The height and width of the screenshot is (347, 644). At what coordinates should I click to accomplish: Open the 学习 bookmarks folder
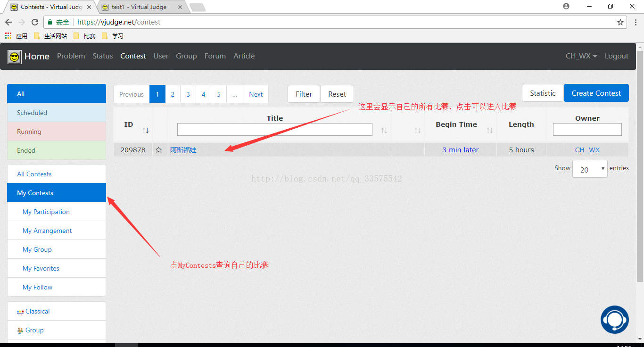[113, 36]
